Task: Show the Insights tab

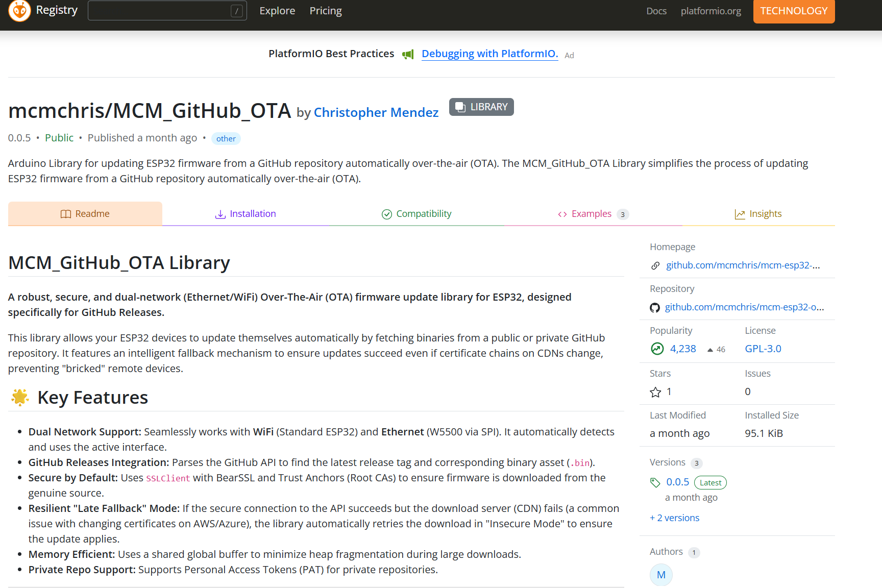Action: tap(758, 214)
